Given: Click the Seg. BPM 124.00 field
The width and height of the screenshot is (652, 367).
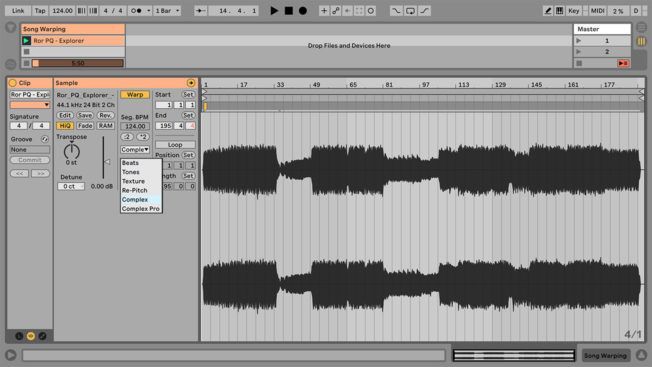Looking at the screenshot, I should tap(135, 126).
